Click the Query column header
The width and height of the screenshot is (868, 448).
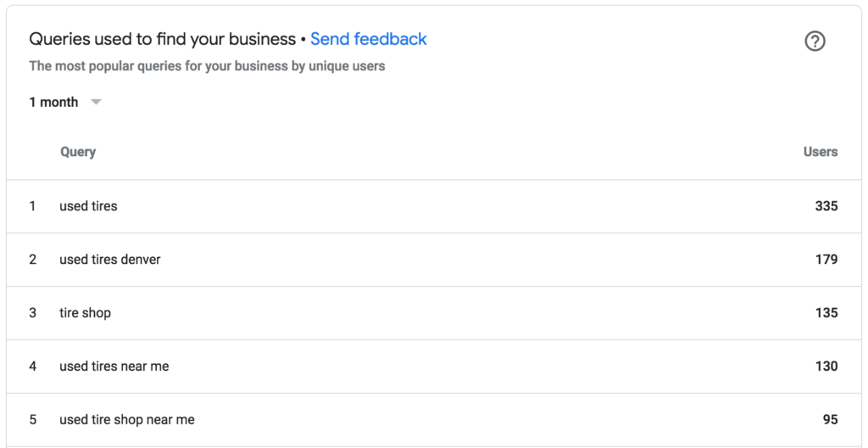coord(78,152)
